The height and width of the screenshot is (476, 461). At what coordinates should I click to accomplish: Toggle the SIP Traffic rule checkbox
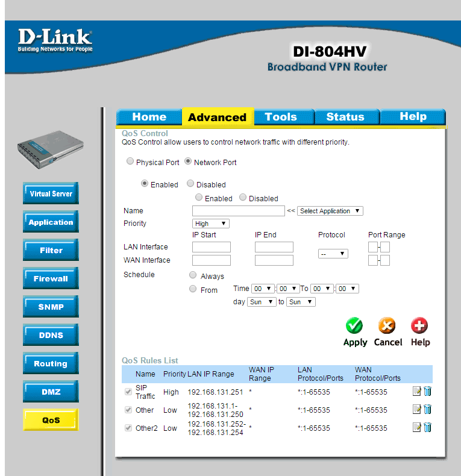point(128,392)
